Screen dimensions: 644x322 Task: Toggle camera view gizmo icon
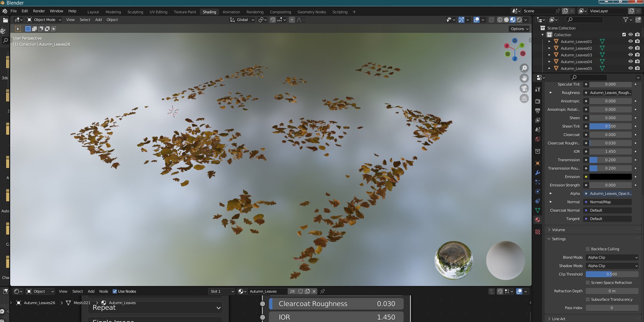(524, 89)
